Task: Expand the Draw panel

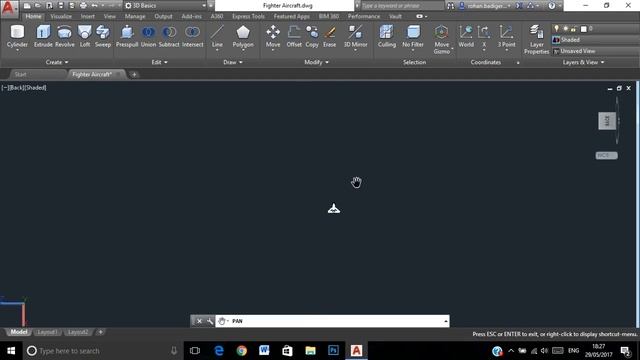Action: pyautogui.click(x=233, y=62)
